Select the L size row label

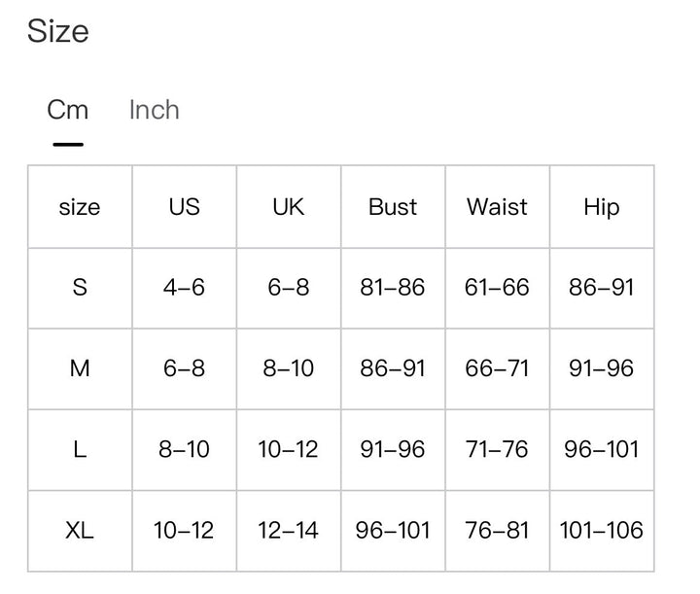coord(80,449)
